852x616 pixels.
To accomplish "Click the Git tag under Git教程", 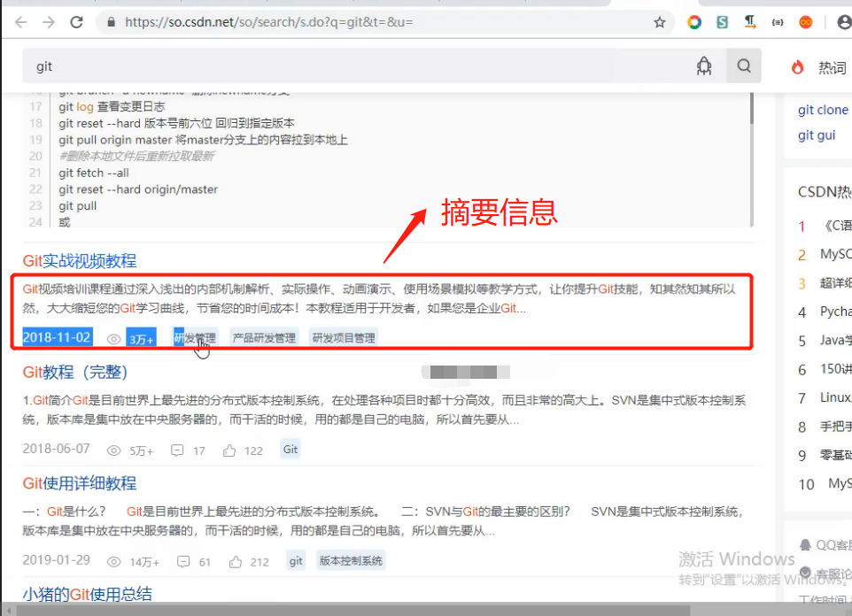I will pyautogui.click(x=290, y=450).
